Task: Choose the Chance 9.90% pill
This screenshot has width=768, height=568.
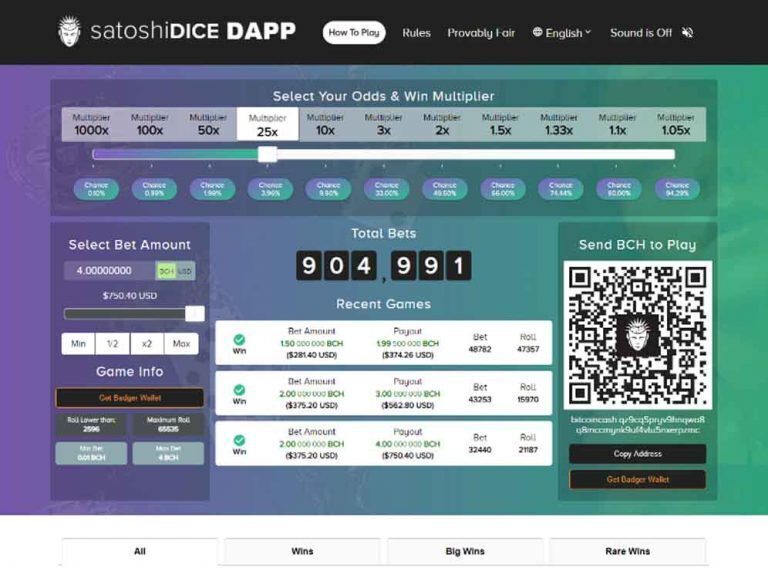Action: pos(328,189)
